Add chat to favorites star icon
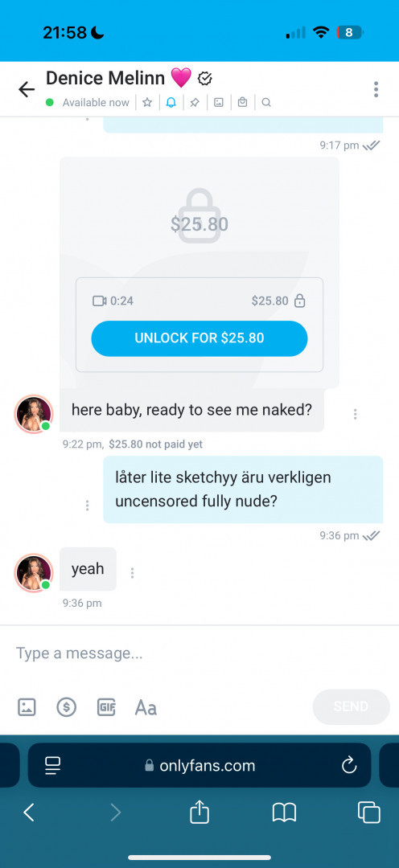399x868 pixels. 147,102
